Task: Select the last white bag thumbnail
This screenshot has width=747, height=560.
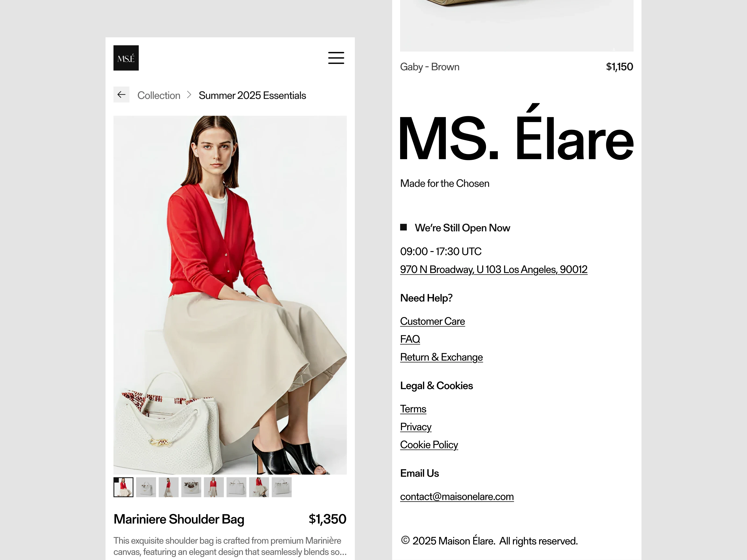Action: (282, 487)
